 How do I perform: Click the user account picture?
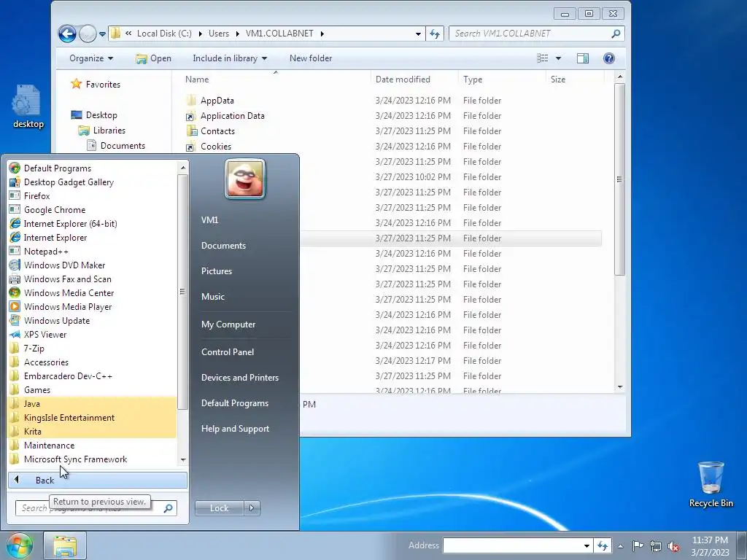(x=245, y=179)
